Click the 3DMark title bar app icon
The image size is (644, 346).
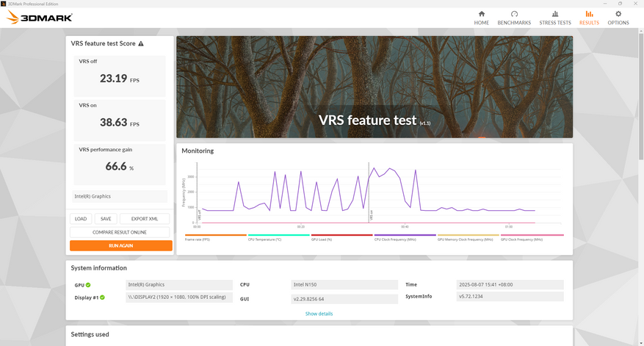[4, 4]
